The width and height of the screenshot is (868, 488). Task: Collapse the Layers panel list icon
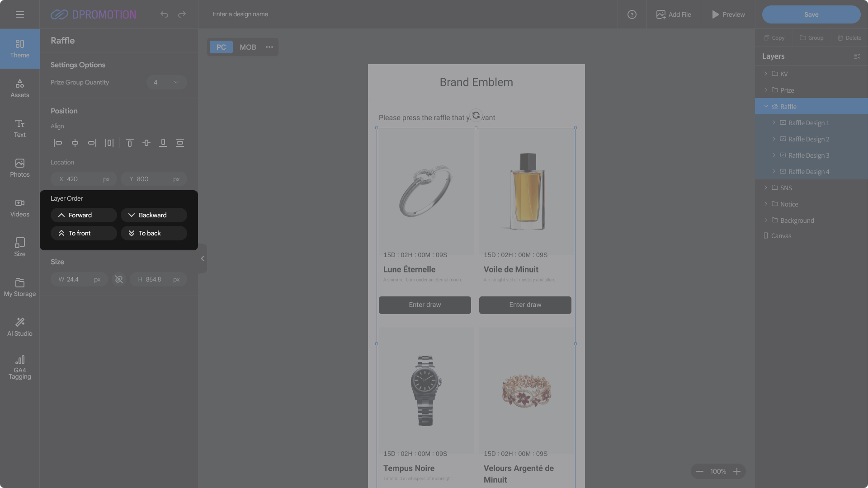point(857,56)
